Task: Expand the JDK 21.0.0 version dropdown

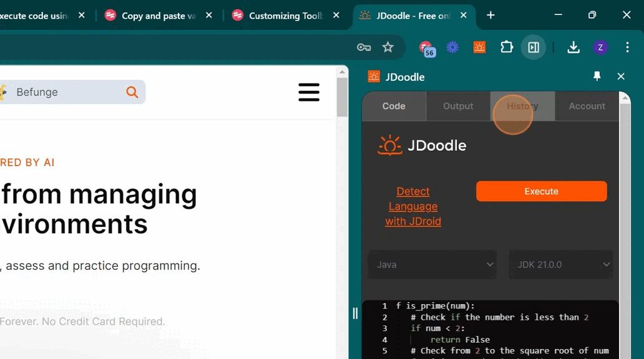Action: [x=561, y=264]
